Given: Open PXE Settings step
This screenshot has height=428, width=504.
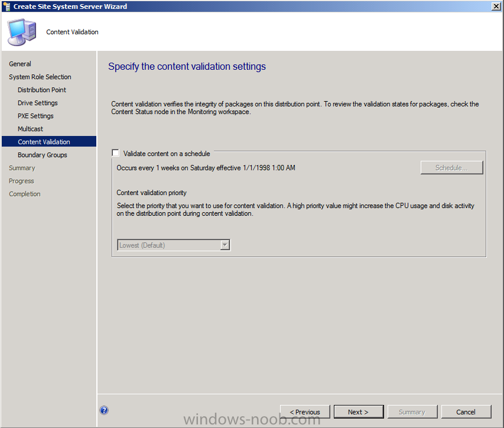Looking at the screenshot, I should [35, 116].
